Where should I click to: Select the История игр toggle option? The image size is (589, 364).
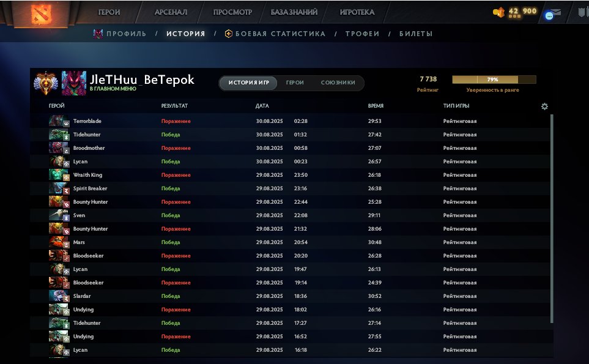[248, 83]
